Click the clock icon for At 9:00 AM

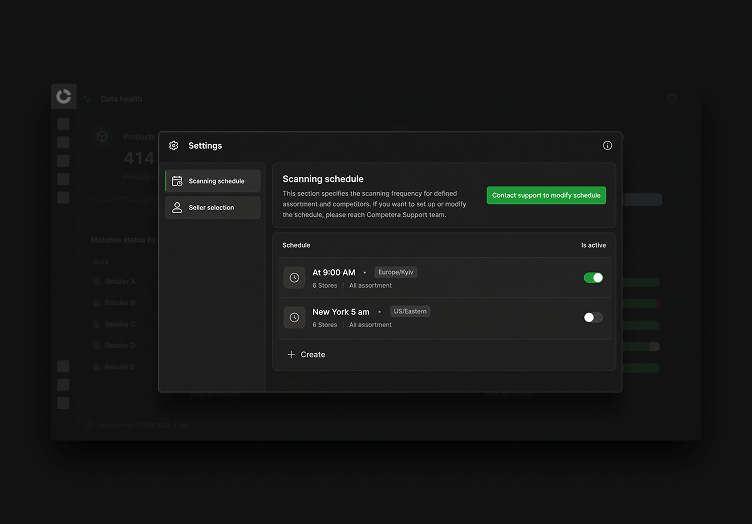pos(294,278)
